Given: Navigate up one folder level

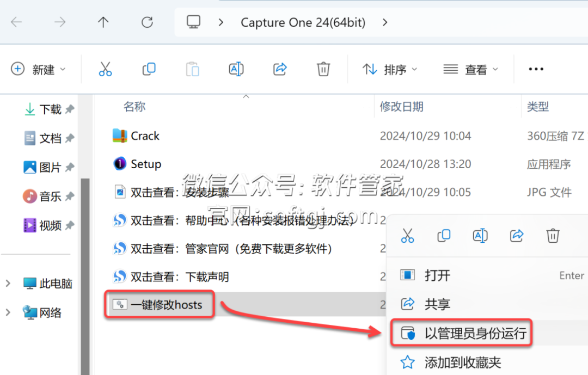Looking at the screenshot, I should tap(103, 22).
